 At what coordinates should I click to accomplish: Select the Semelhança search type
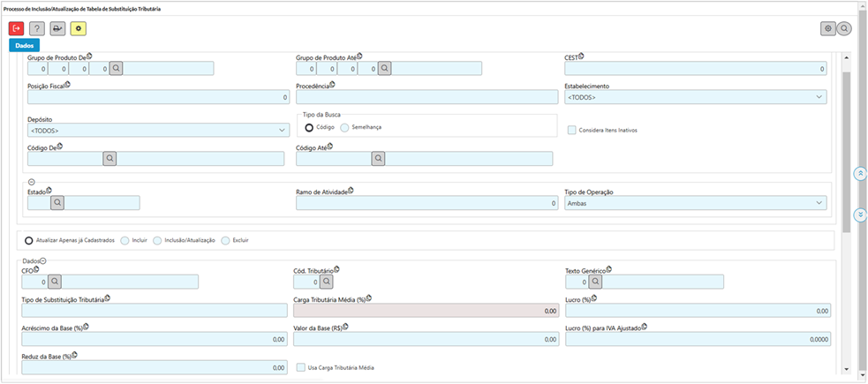(x=344, y=127)
